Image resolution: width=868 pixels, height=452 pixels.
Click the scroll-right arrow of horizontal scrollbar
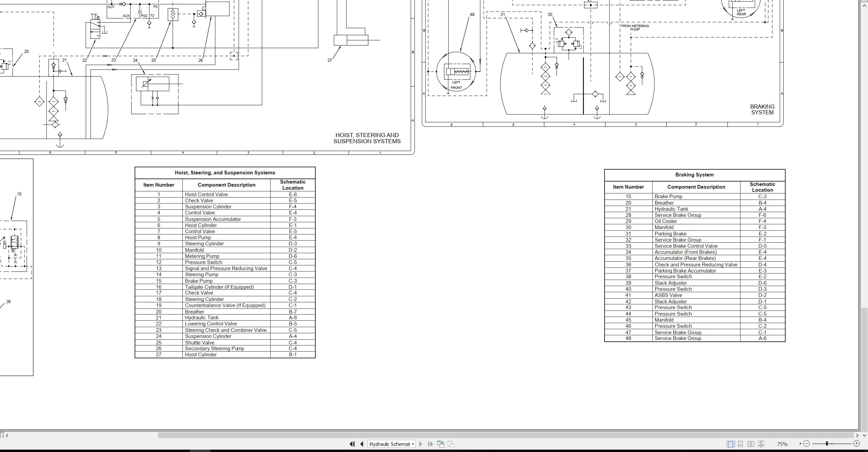(857, 435)
